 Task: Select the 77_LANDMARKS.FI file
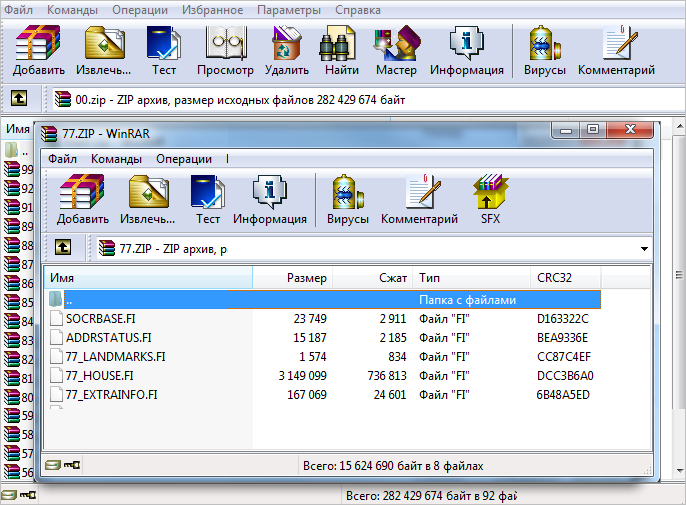(x=116, y=357)
